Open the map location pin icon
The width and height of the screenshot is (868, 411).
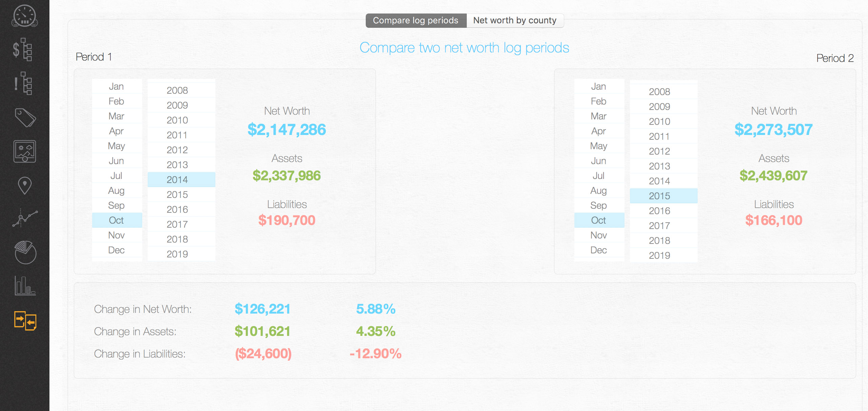(x=25, y=185)
